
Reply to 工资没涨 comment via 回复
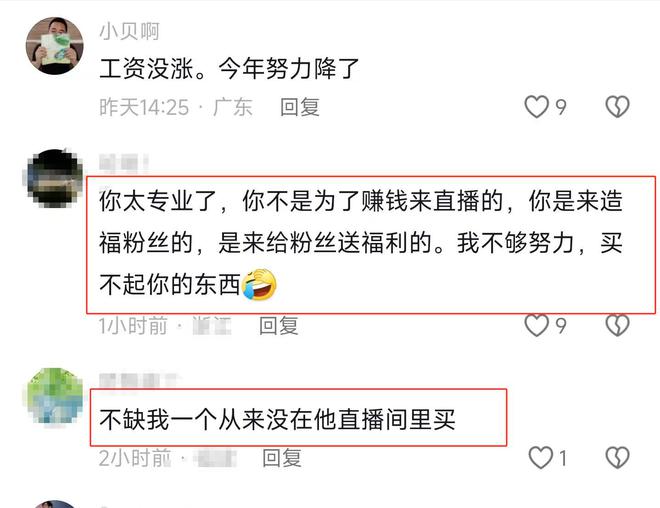[x=300, y=107]
